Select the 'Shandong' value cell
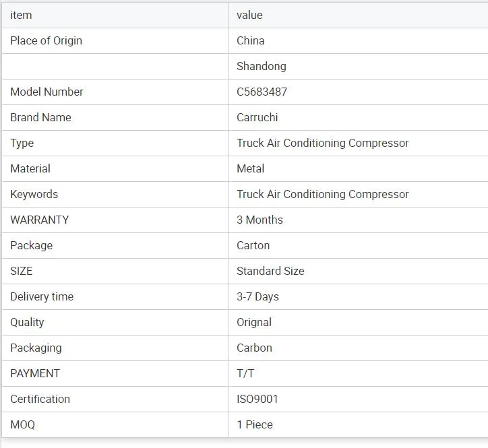Screen dimensions: 488x448 [x=261, y=66]
